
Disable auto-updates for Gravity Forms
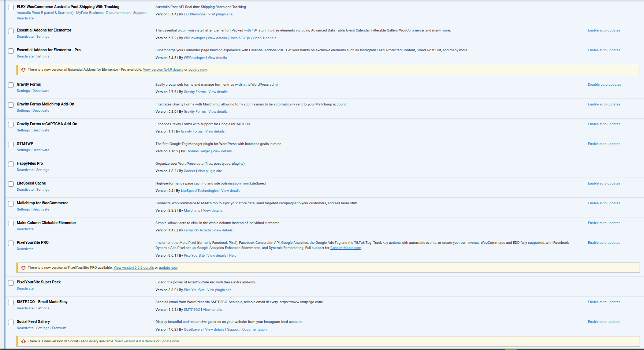[x=604, y=85]
